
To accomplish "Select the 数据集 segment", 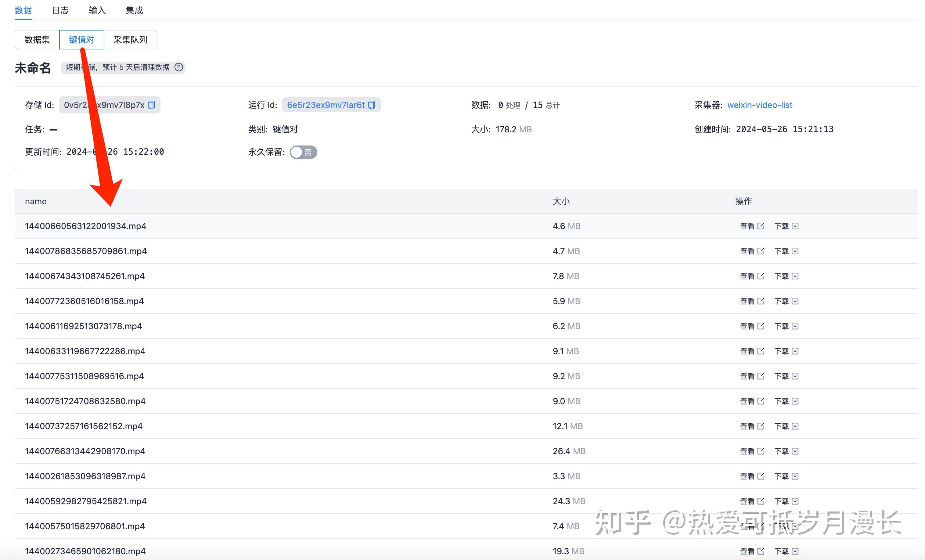I will pos(37,39).
